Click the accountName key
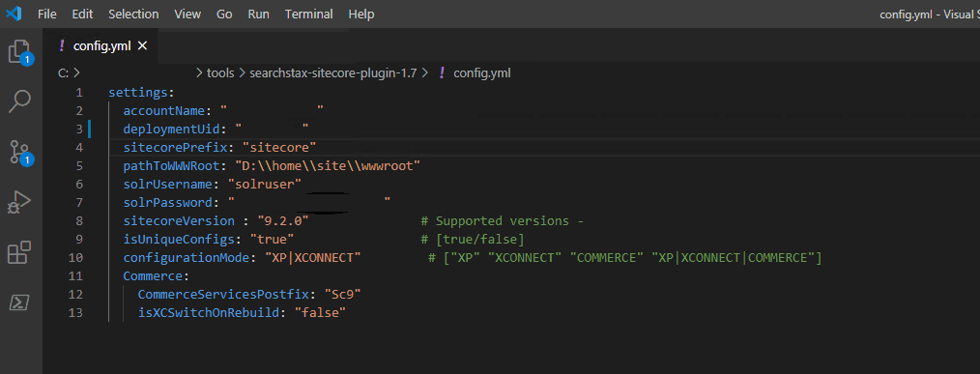Viewport: 980px width, 374px height. pos(163,111)
